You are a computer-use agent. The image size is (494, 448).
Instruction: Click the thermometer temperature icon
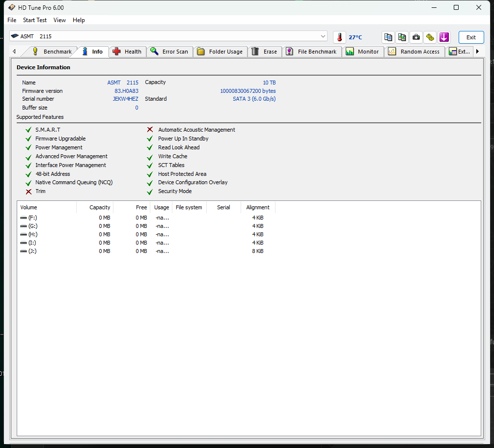click(339, 37)
